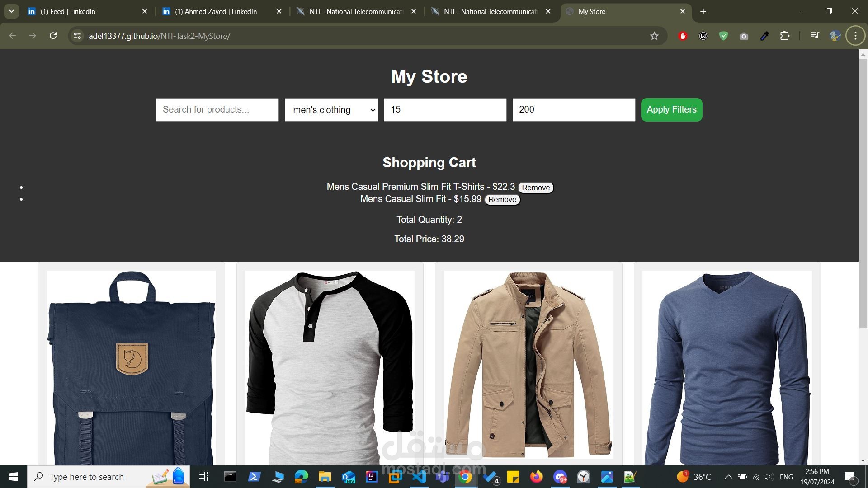Click the page vertical scrollbar
868x488 pixels.
pos(863,194)
